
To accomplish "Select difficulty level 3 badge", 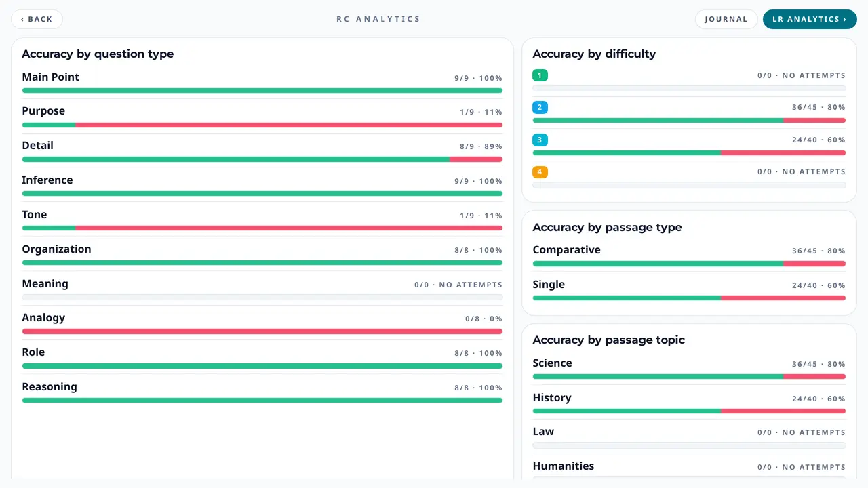I will pyautogui.click(x=540, y=140).
